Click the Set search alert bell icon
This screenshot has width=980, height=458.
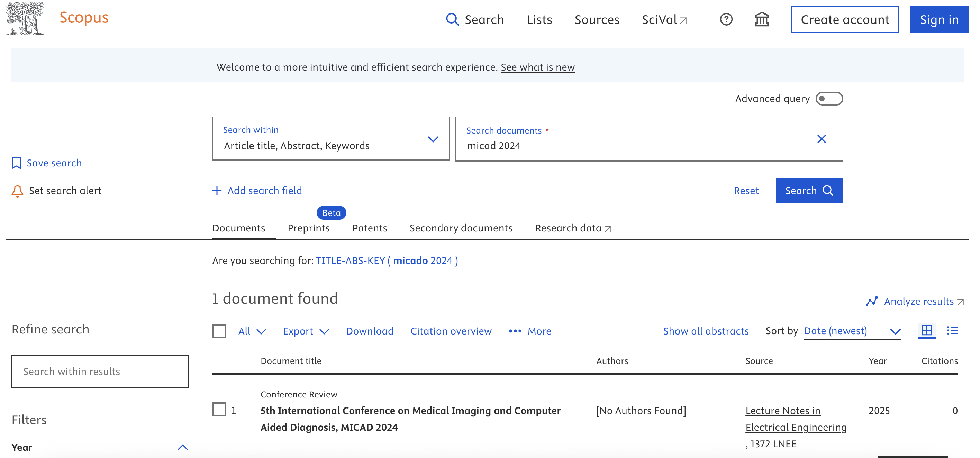click(17, 191)
